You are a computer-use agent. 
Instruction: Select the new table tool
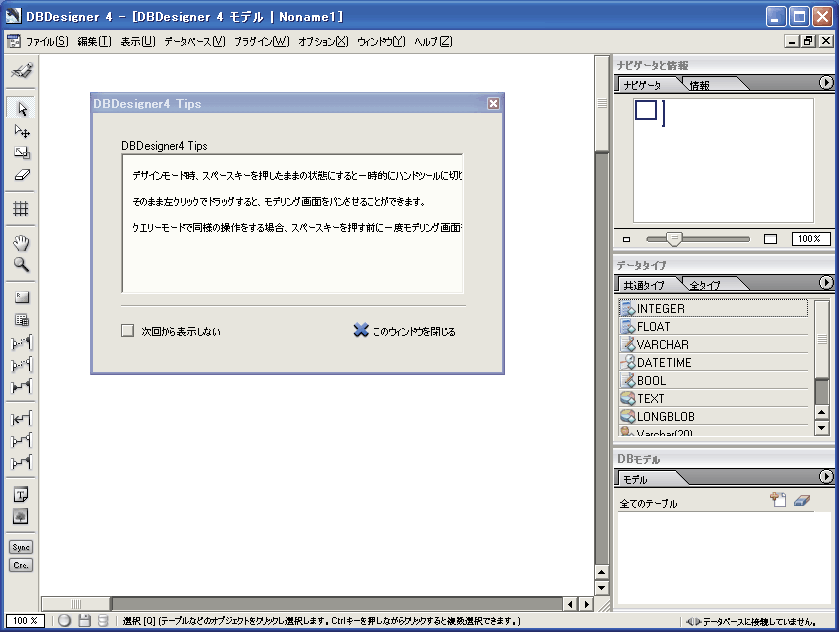21,320
